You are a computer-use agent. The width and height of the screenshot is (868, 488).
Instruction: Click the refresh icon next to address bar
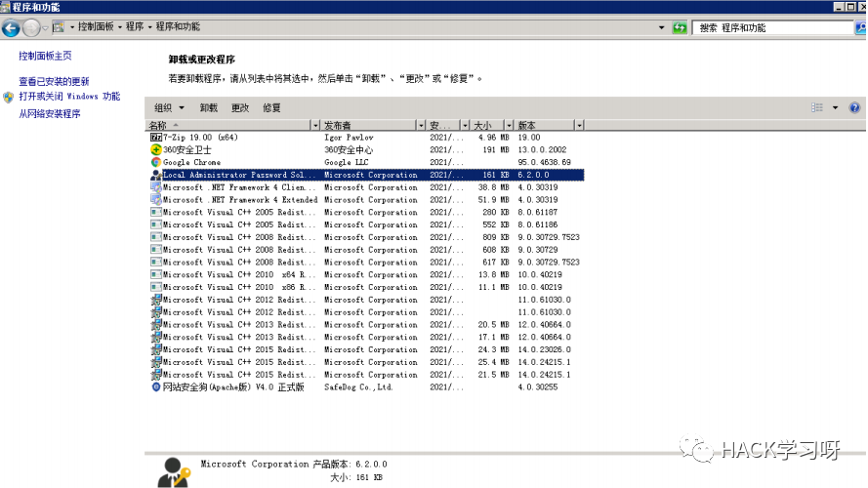pos(680,27)
